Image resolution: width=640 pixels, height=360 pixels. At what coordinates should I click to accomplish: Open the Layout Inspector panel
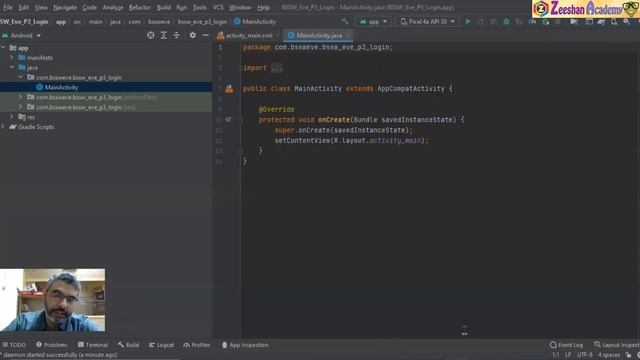[x=617, y=345]
